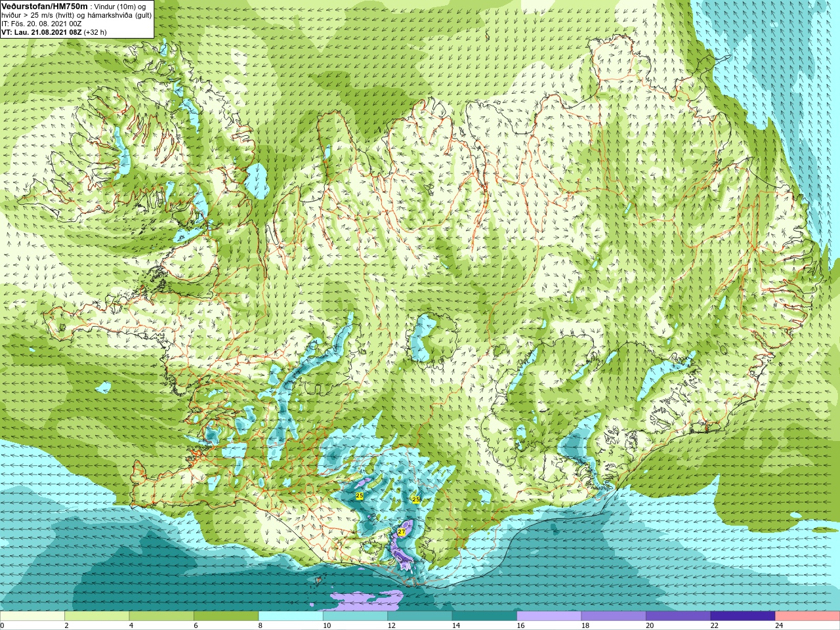Click the 2–4 m/s light green scale swatch

coord(96,616)
